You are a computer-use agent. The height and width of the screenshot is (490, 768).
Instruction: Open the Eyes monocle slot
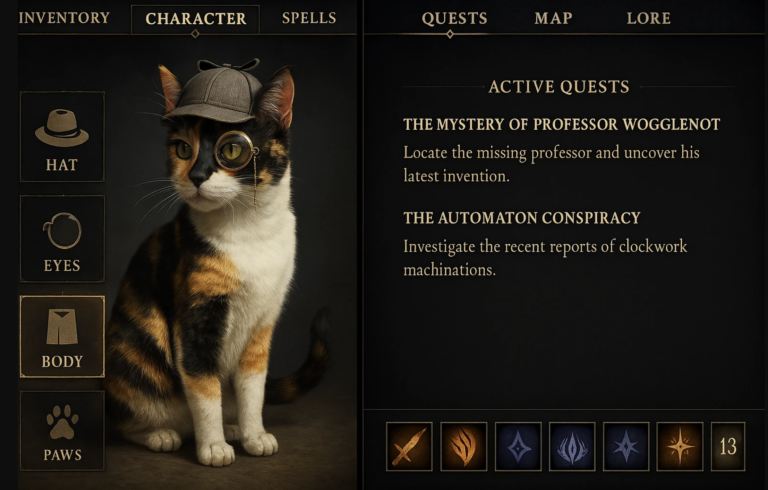(62, 239)
